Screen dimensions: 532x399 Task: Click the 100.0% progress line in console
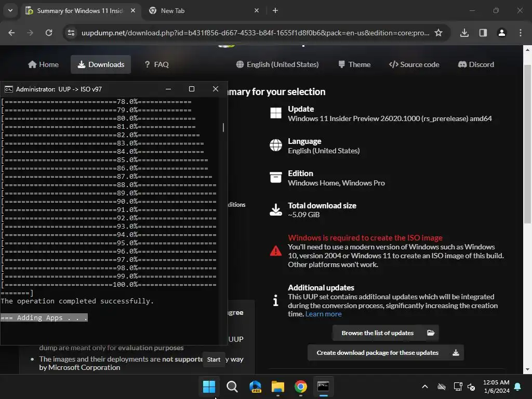click(109, 285)
